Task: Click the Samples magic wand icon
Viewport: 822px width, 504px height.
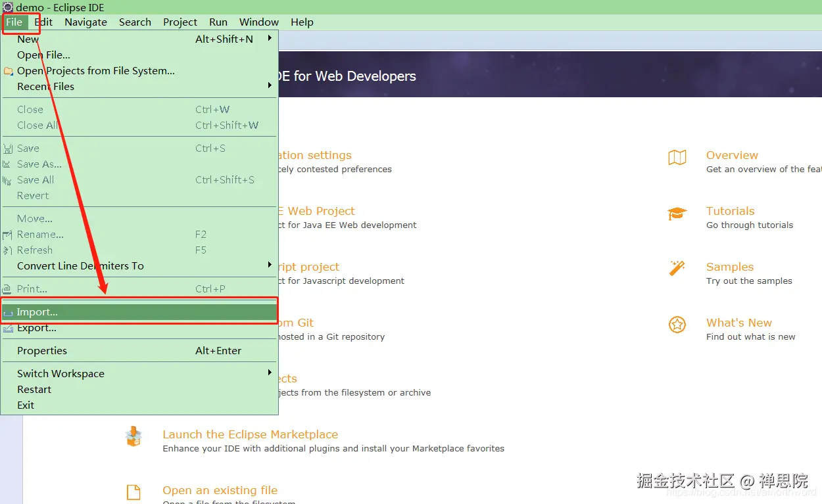Action: tap(677, 268)
